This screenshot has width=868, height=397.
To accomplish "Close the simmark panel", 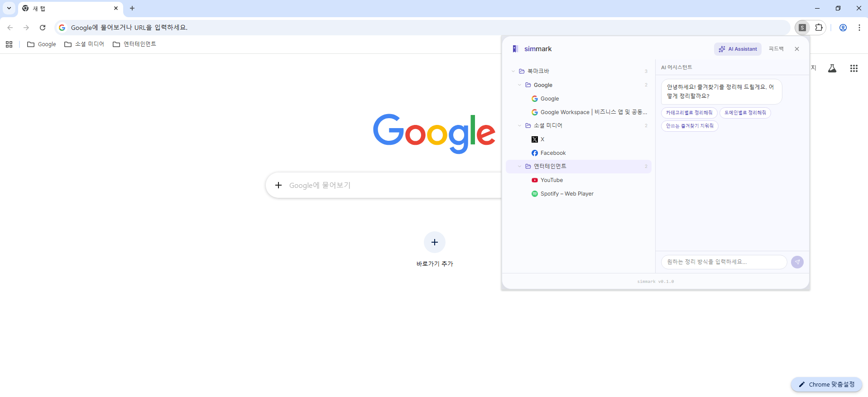I will click(x=797, y=49).
